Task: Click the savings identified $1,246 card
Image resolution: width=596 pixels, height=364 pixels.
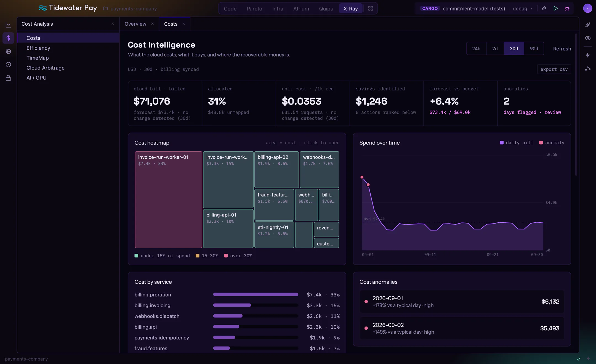Action: (387, 103)
